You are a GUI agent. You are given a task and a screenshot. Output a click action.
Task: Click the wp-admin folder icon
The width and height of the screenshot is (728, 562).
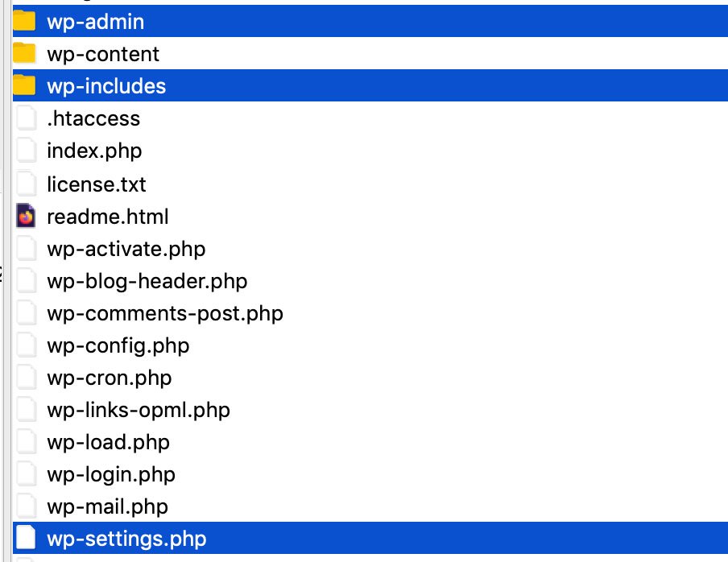pyautogui.click(x=24, y=21)
